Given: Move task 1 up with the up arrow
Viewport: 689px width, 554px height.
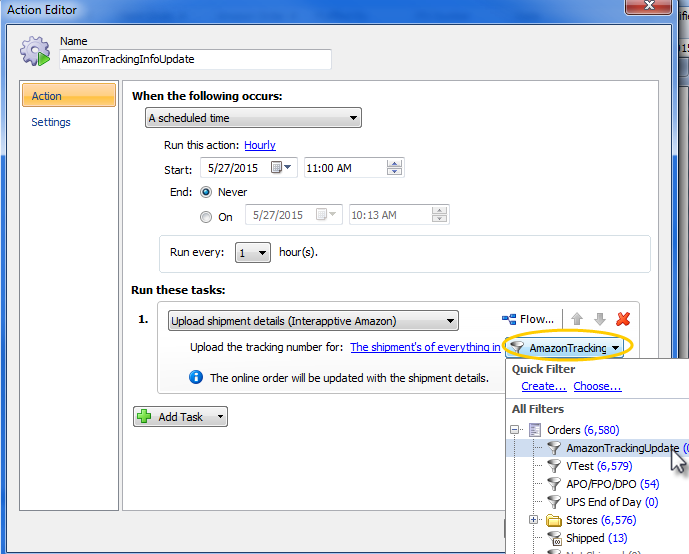Looking at the screenshot, I should click(577, 319).
